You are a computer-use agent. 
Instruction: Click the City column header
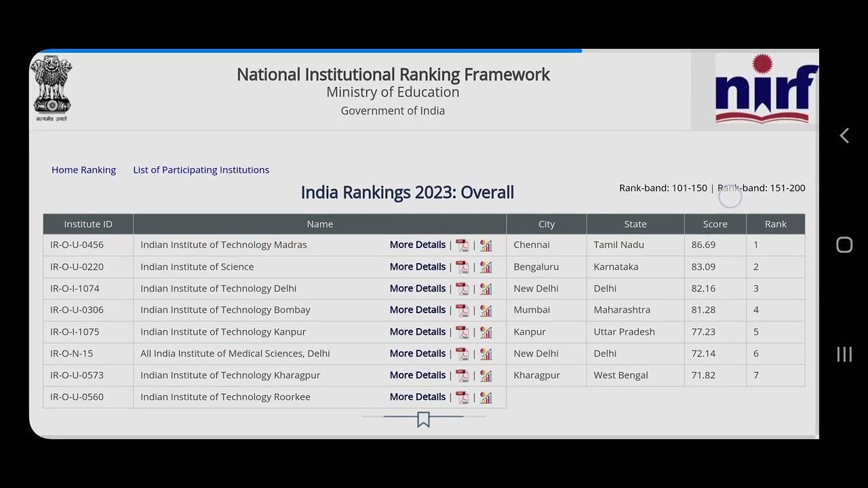click(547, 224)
